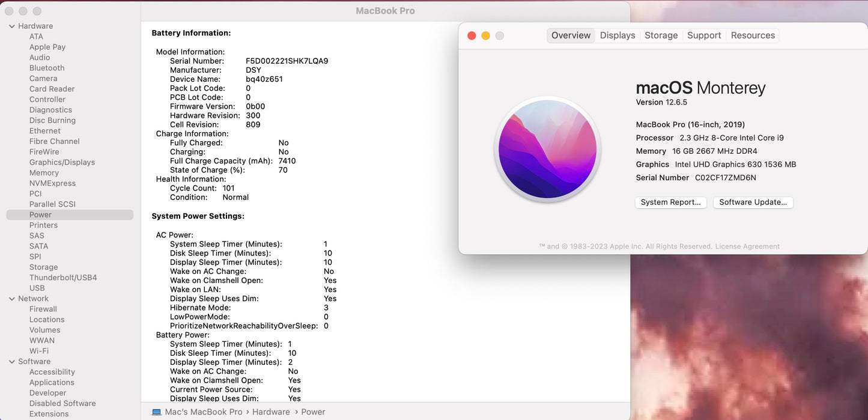Click Hardware in the breadcrumb path

coord(271,412)
